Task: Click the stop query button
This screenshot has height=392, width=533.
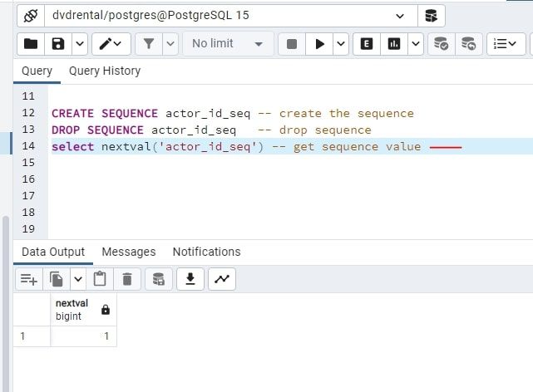Action: (x=292, y=44)
